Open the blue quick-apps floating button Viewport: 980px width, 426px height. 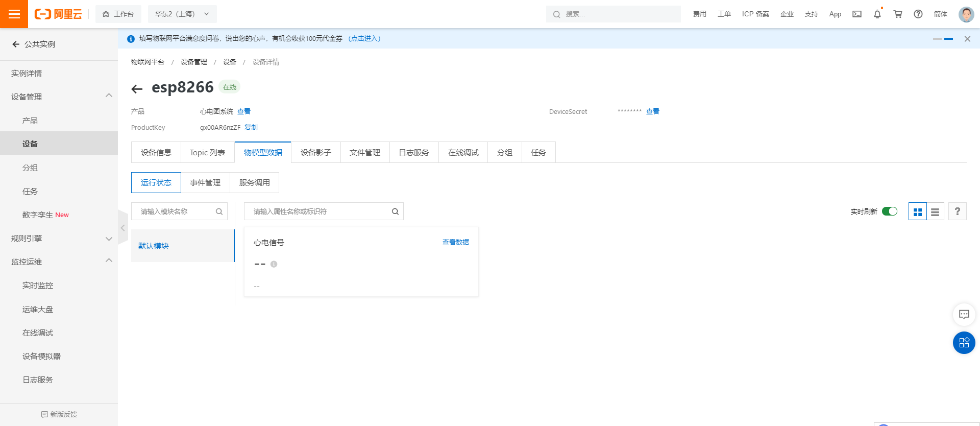[x=964, y=343]
